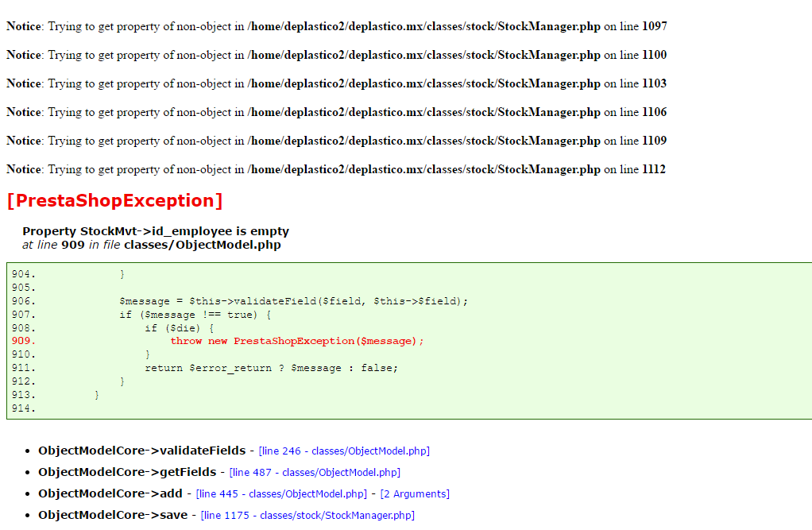The width and height of the screenshot is (812, 530).
Task: Select the Notice mentioning line 1112
Action: point(336,169)
